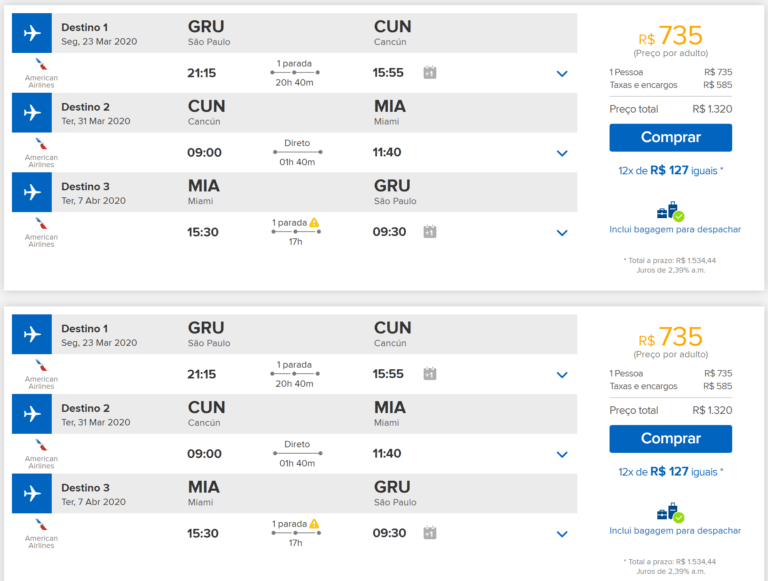Expand top result's CUN to MIA flight details
768x581 pixels.
[561, 153]
